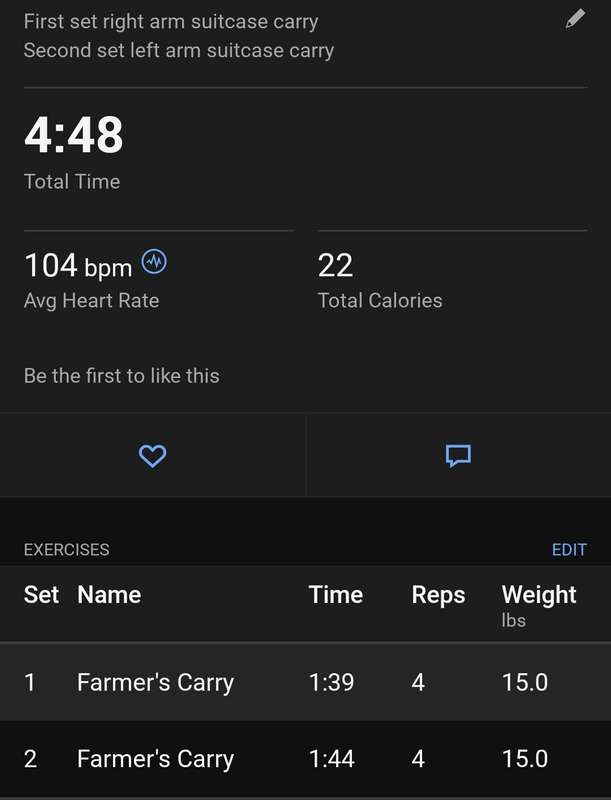Screen dimensions: 611x800
Task: Tap the Name column header
Action: coord(109,595)
